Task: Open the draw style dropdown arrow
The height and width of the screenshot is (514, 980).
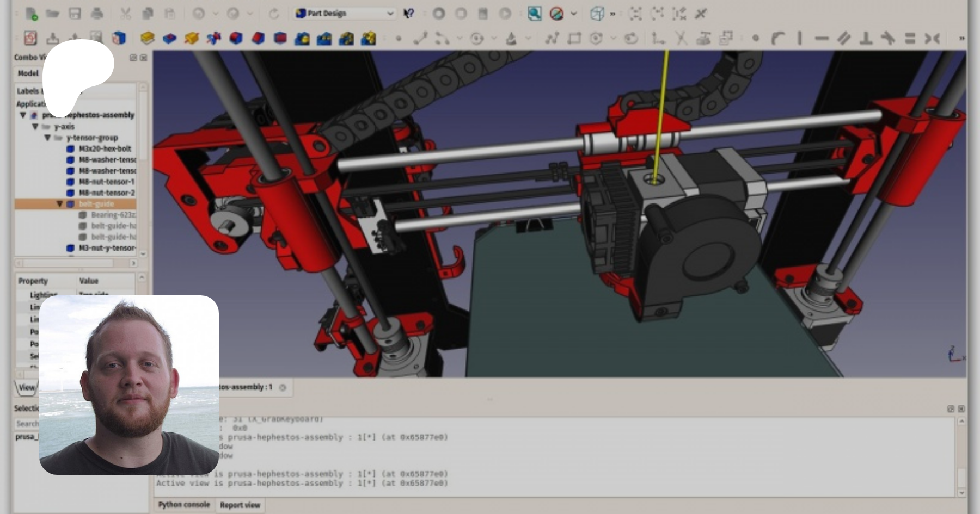Action: pyautogui.click(x=573, y=14)
